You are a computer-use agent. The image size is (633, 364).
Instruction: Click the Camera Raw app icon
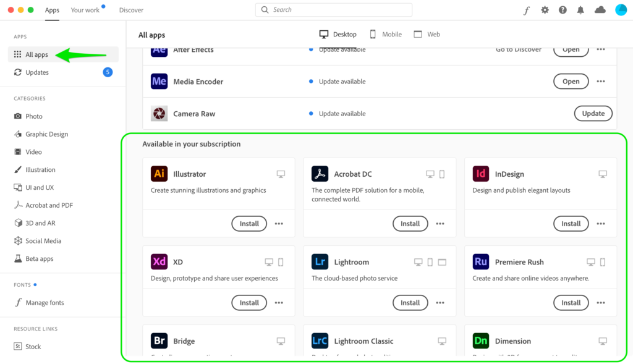(x=159, y=113)
